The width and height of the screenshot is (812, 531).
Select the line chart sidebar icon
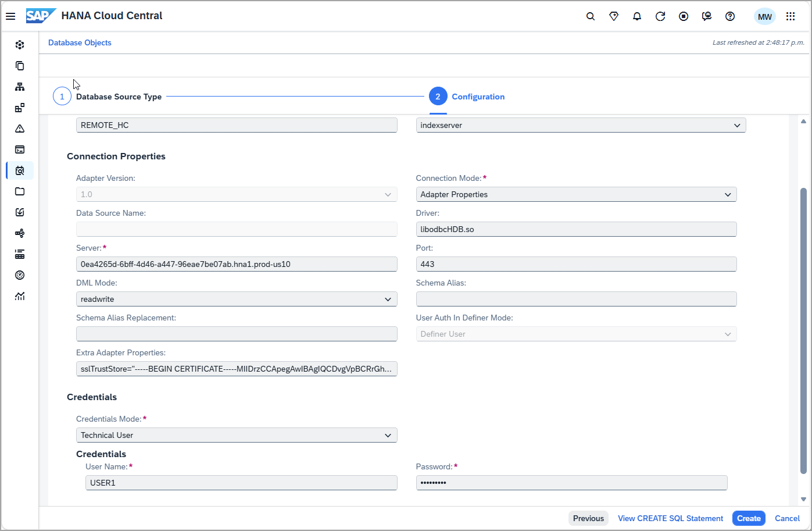click(x=20, y=296)
